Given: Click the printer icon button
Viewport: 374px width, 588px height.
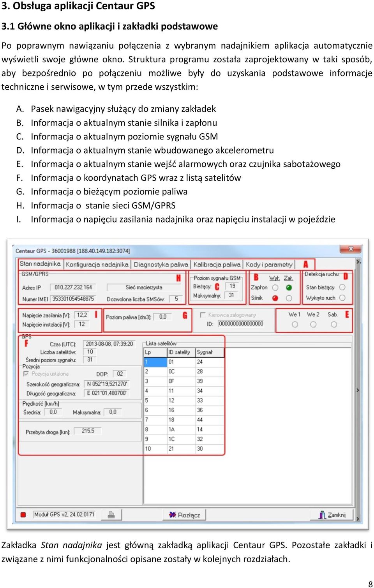Looking at the screenshot, I should (111, 515).
